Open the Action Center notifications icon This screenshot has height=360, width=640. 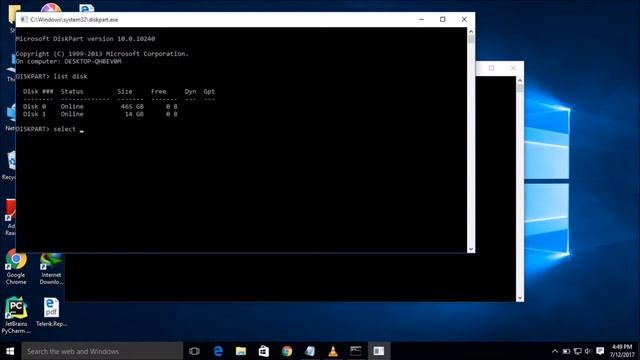(x=600, y=351)
